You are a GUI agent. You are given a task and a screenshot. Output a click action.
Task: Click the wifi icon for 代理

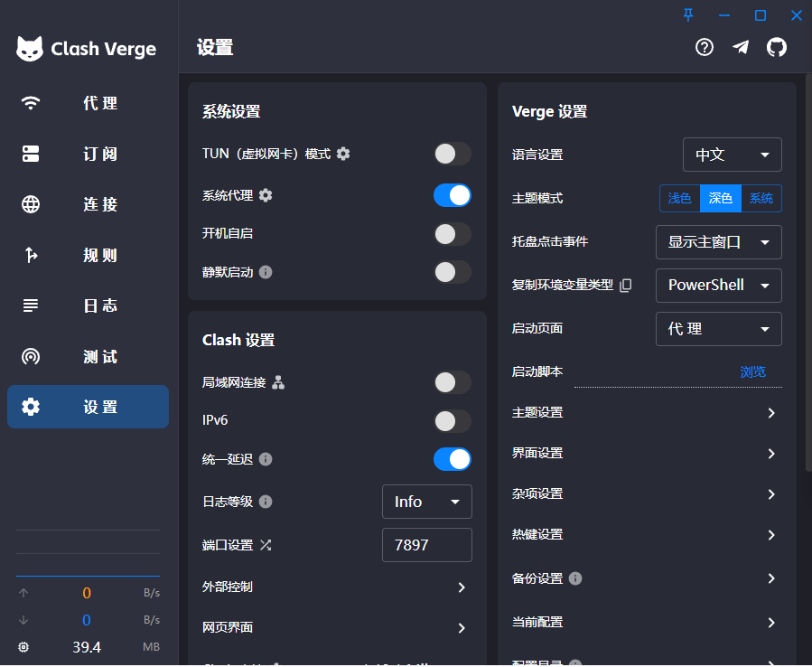click(31, 103)
